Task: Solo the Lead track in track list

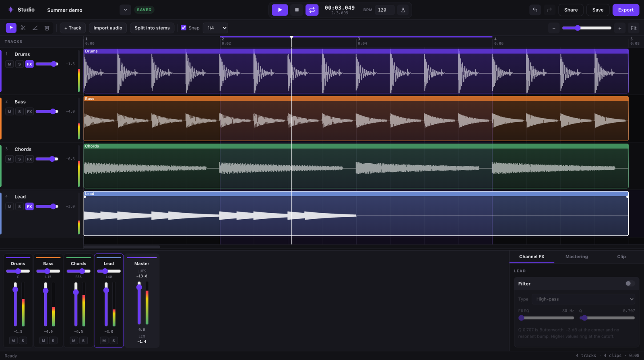Action: 19,206
